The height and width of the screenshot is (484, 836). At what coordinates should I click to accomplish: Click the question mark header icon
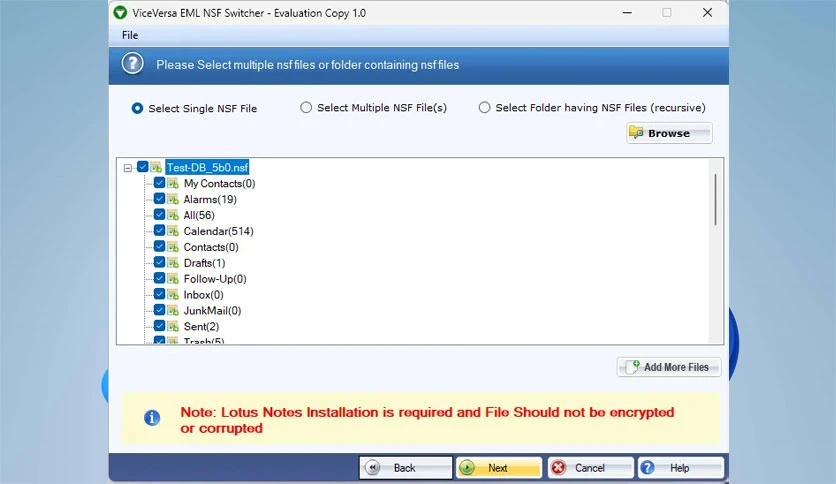(x=132, y=63)
